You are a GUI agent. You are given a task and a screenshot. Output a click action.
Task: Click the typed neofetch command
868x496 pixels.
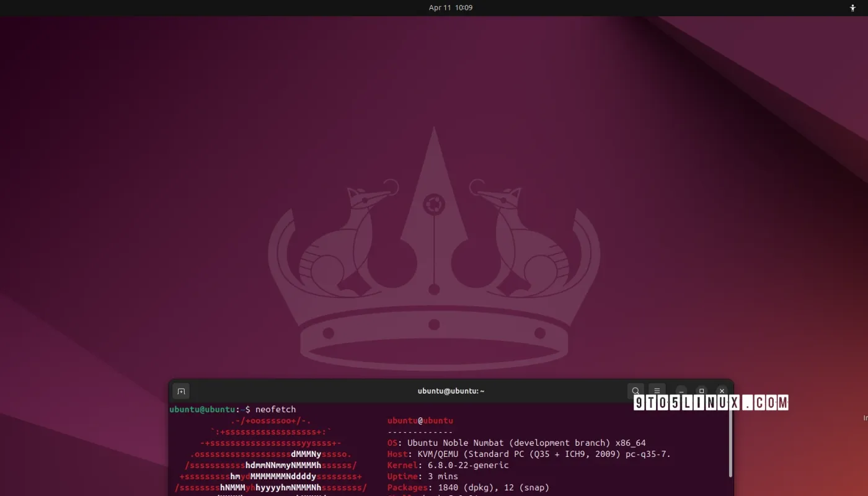(x=276, y=409)
